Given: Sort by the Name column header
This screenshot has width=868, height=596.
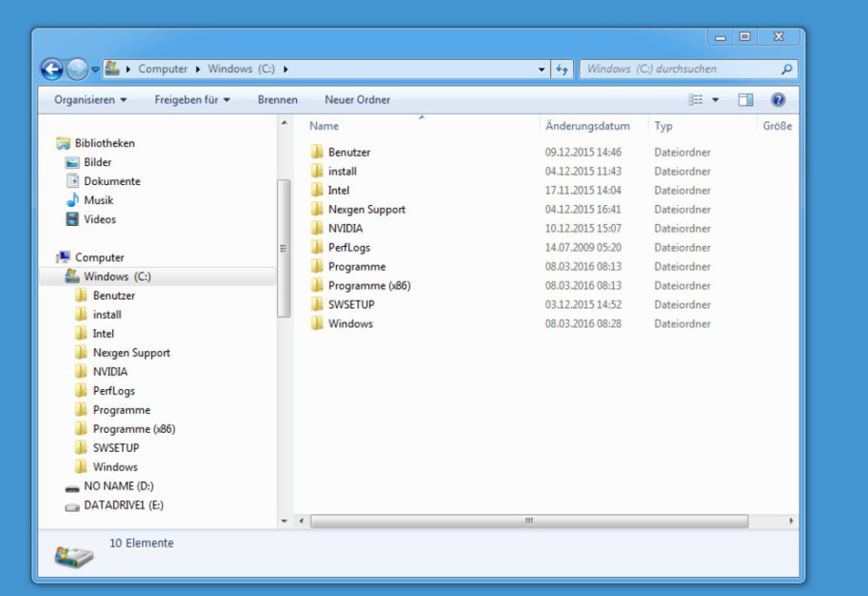Looking at the screenshot, I should point(323,125).
